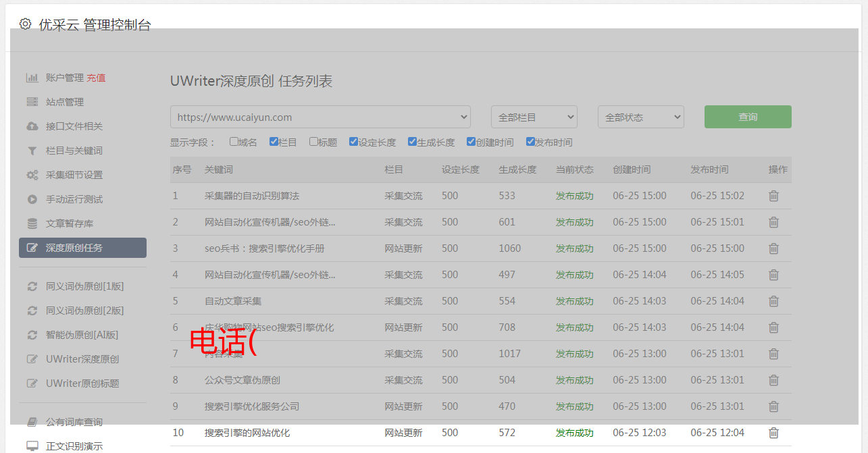Click the cloud icon for 接口文件相关
Image resolution: width=868 pixels, height=453 pixels.
32,126
